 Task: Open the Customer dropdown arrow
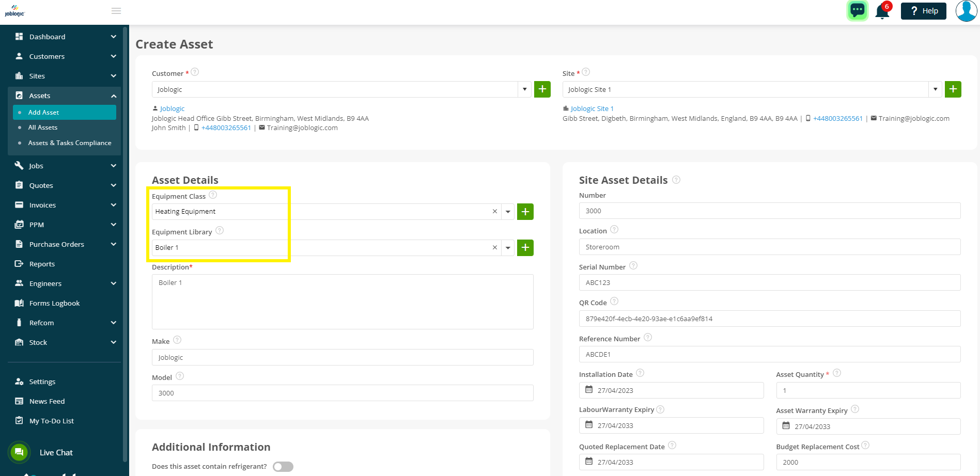pyautogui.click(x=524, y=89)
